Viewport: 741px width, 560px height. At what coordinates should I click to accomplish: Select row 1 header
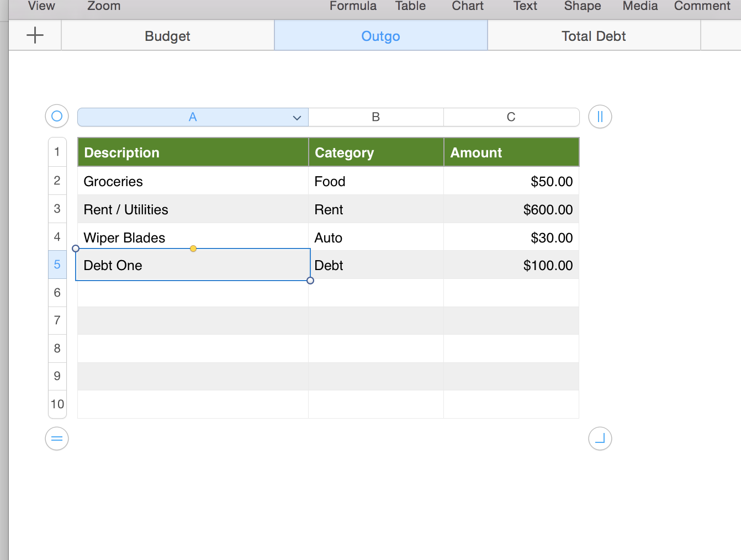[57, 152]
